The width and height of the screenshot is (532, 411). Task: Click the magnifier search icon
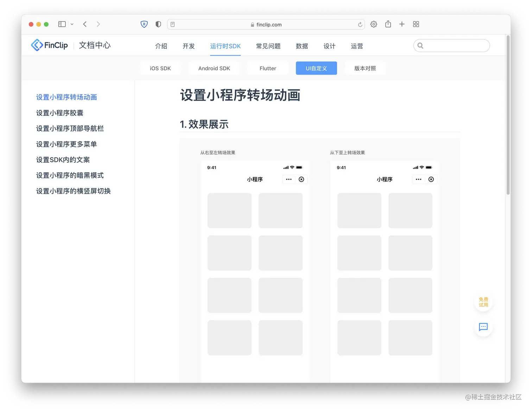(x=420, y=45)
